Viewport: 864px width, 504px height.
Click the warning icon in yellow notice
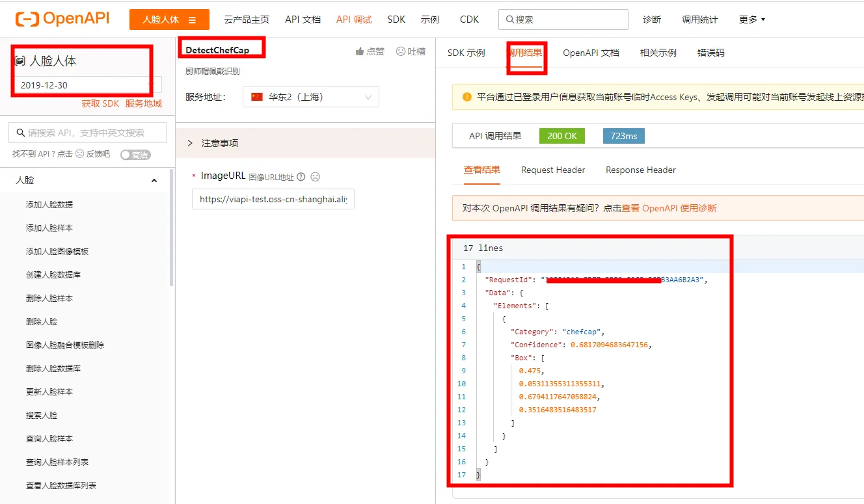pyautogui.click(x=466, y=97)
